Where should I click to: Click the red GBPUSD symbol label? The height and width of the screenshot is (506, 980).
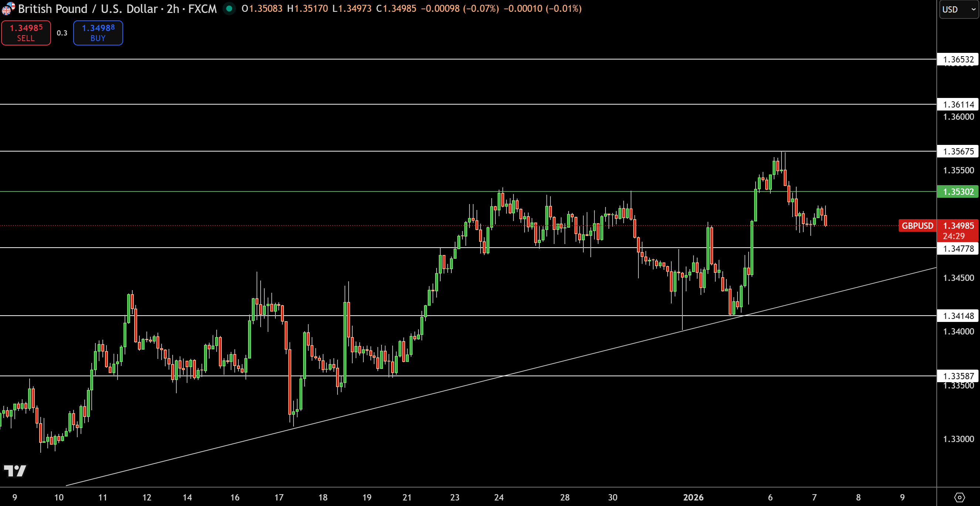point(917,225)
